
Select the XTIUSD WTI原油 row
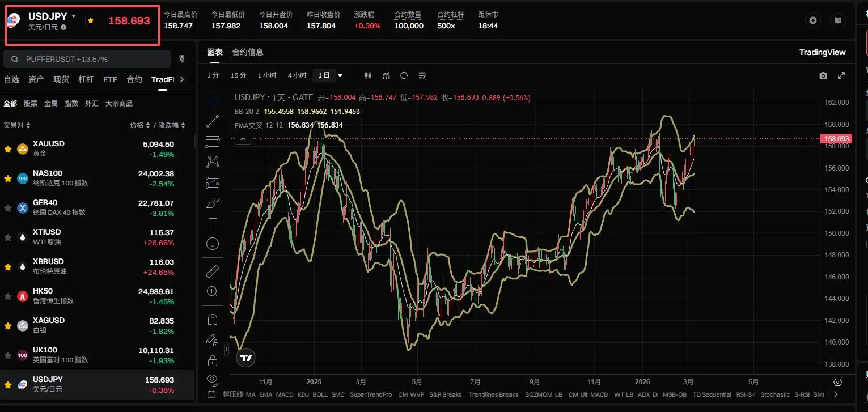coord(97,237)
